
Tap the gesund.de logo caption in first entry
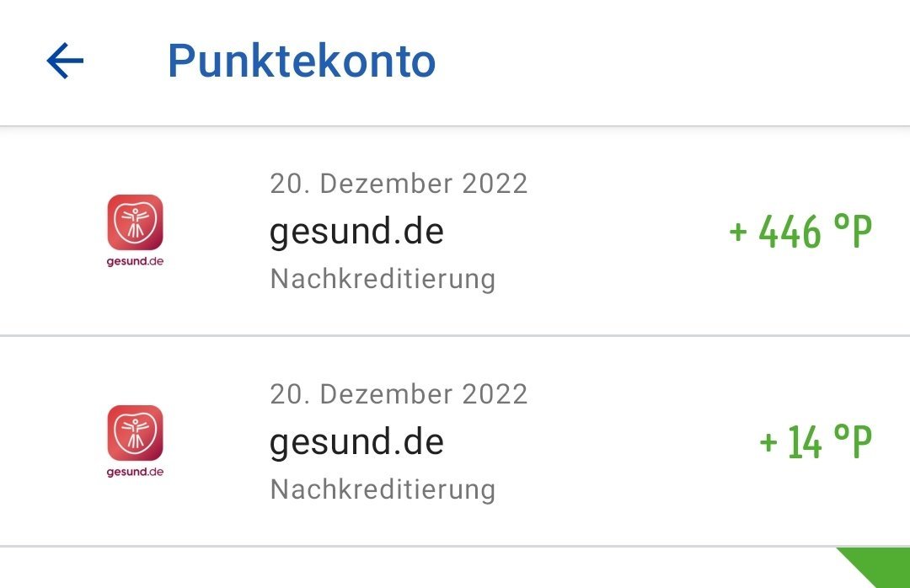[135, 261]
